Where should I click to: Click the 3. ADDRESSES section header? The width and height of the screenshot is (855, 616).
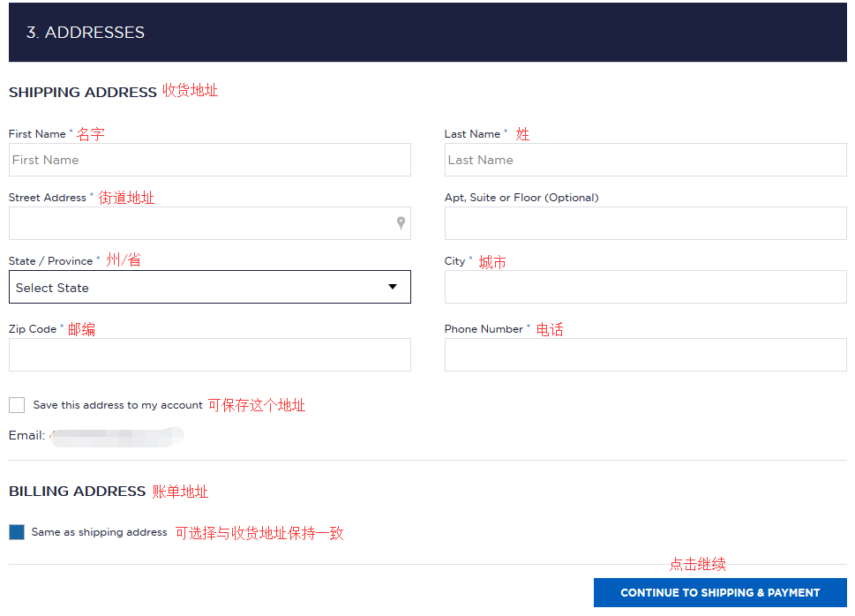pos(86,33)
